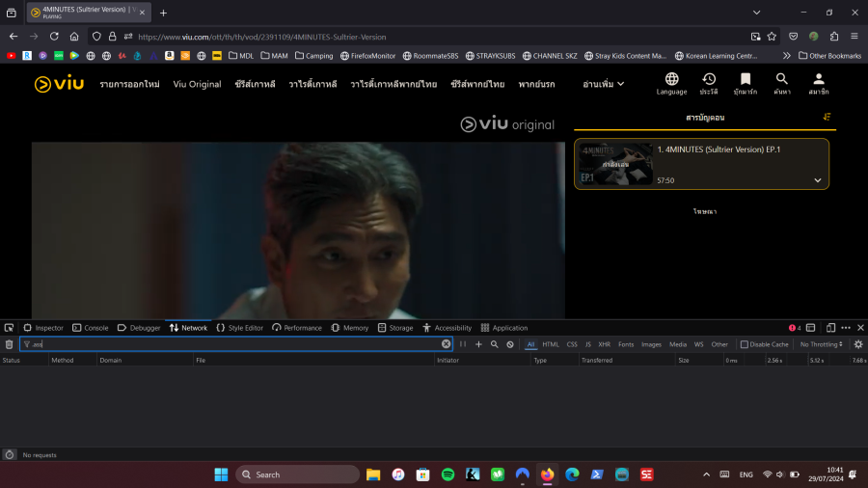Screen dimensions: 868x488
Task: Open request blocking icon
Action: (510, 344)
